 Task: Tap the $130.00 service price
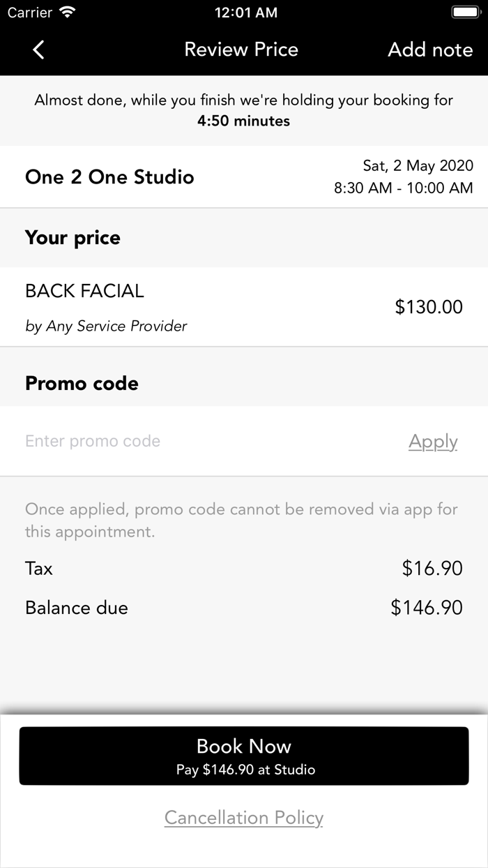pyautogui.click(x=428, y=307)
